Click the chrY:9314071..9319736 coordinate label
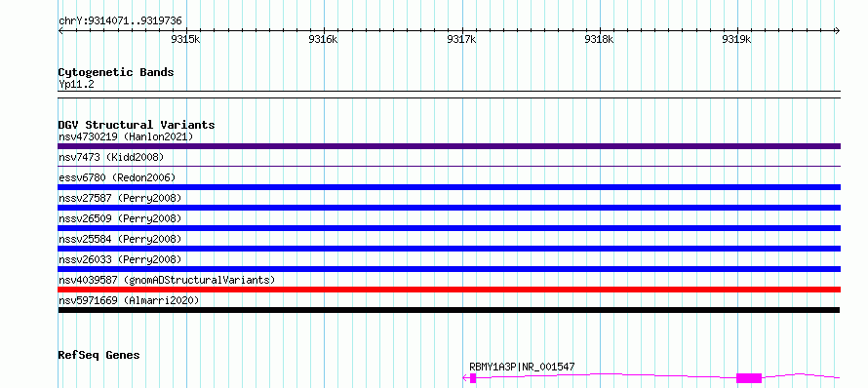The width and height of the screenshot is (868, 388). point(120,21)
